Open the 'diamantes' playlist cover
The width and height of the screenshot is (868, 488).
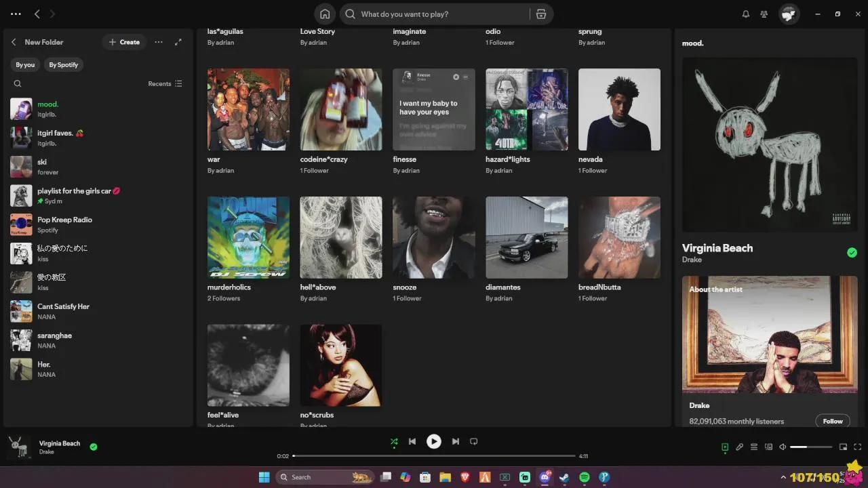[527, 237]
